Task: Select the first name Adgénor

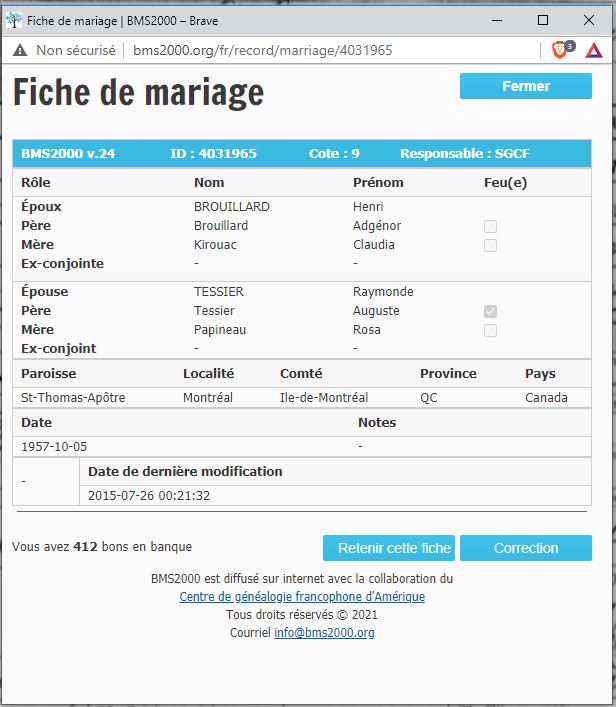Action: (x=377, y=225)
